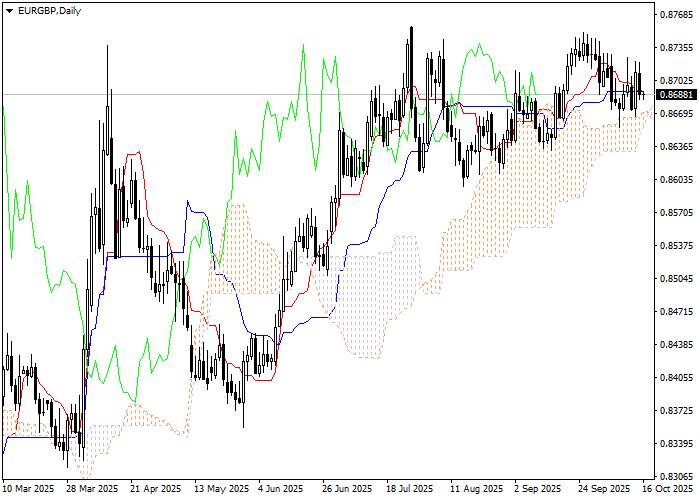Click the 4 Jun 2025 date label
700x500 pixels.
279,489
